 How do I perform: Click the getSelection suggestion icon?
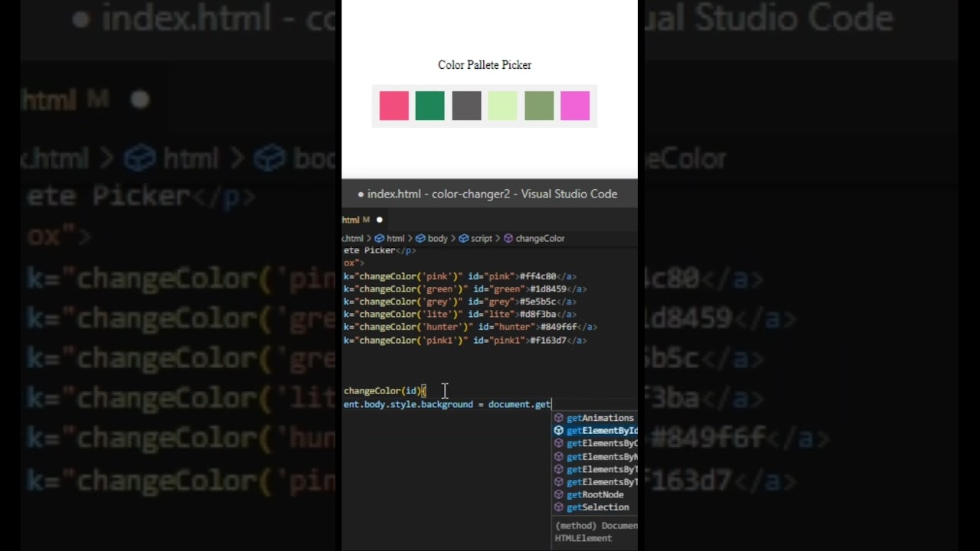(x=559, y=507)
